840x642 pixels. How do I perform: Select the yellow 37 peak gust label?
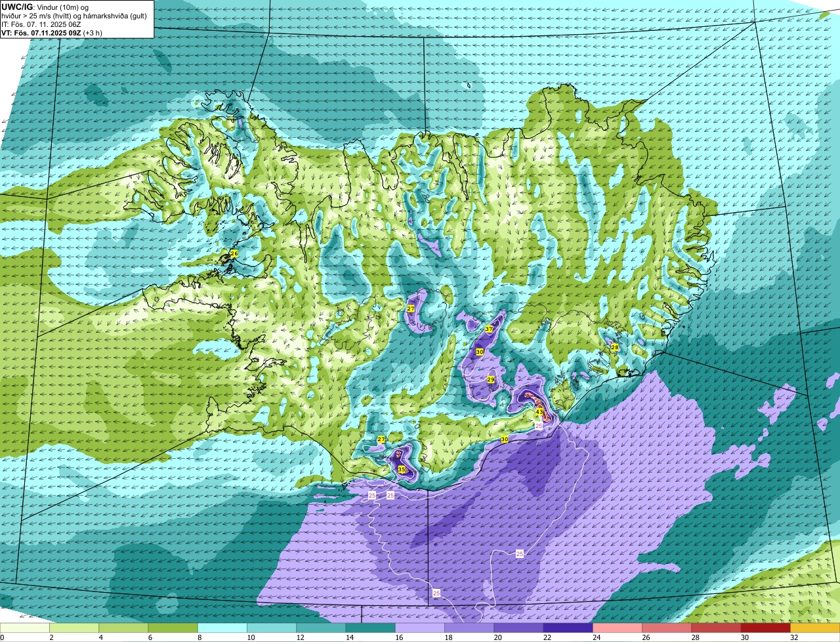pos(489,329)
